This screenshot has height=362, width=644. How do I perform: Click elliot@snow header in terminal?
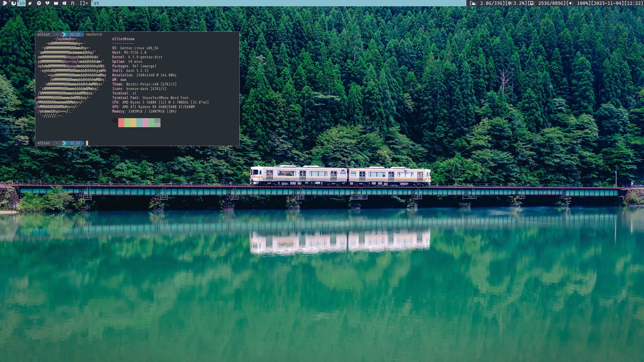click(x=123, y=39)
